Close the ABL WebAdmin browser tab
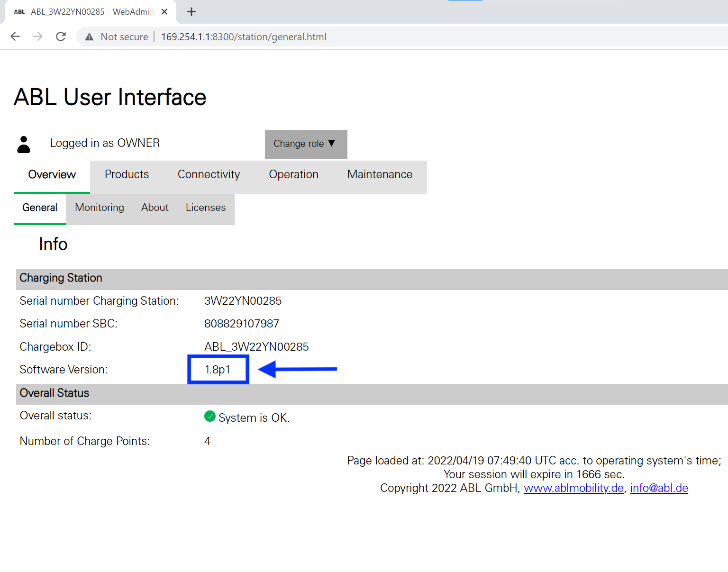Screen dimensions: 728x572 tap(164, 12)
